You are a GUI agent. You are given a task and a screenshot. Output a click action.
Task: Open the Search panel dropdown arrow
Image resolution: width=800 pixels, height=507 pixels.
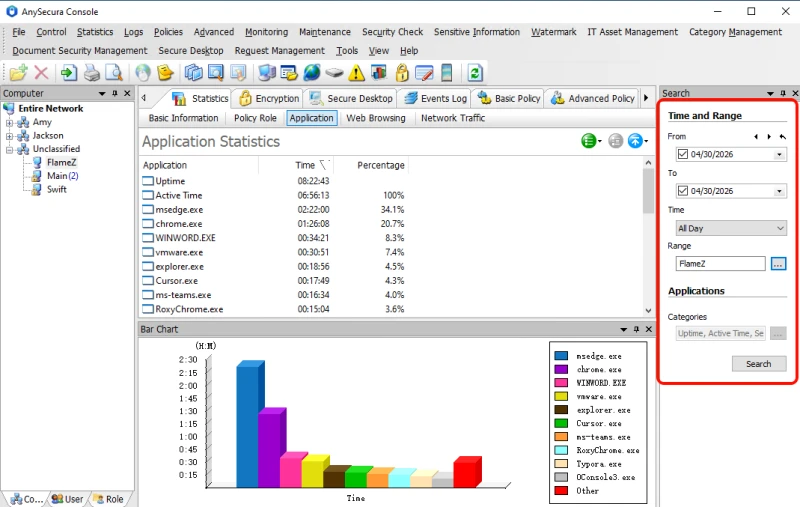click(x=770, y=93)
